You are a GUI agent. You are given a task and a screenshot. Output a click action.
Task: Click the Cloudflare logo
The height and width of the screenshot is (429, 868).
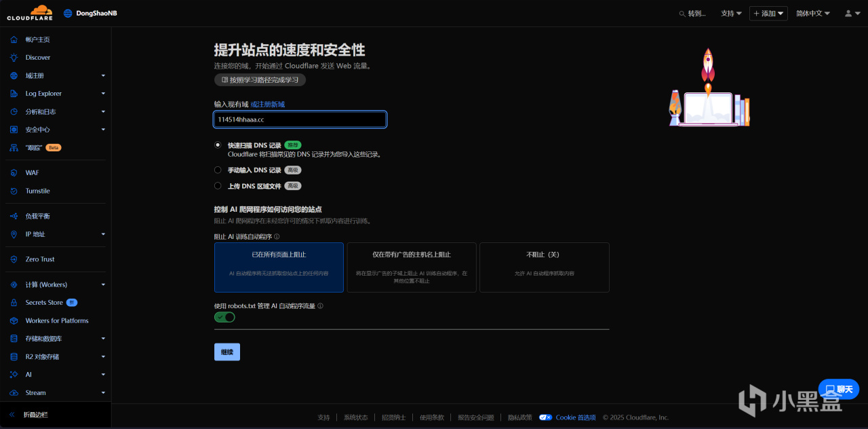[29, 13]
